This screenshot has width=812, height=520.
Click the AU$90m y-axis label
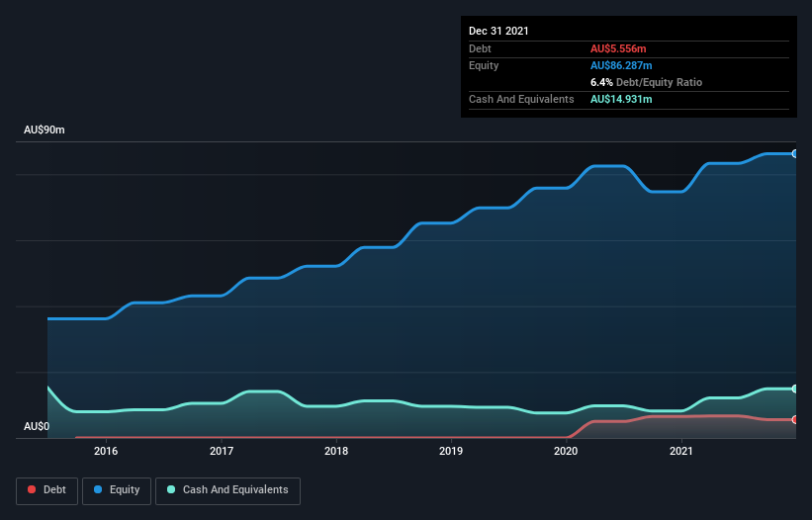[x=45, y=130]
